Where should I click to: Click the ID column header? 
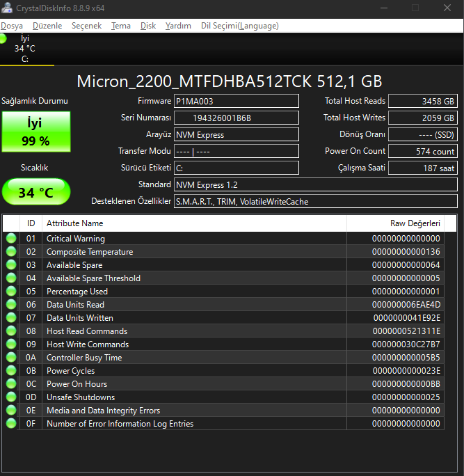pos(31,223)
